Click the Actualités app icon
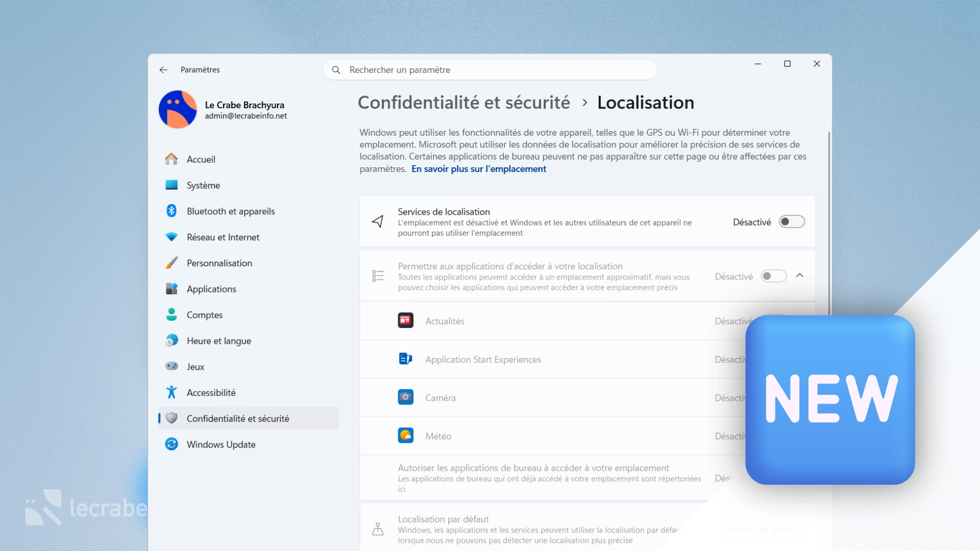The image size is (980, 551). tap(406, 320)
